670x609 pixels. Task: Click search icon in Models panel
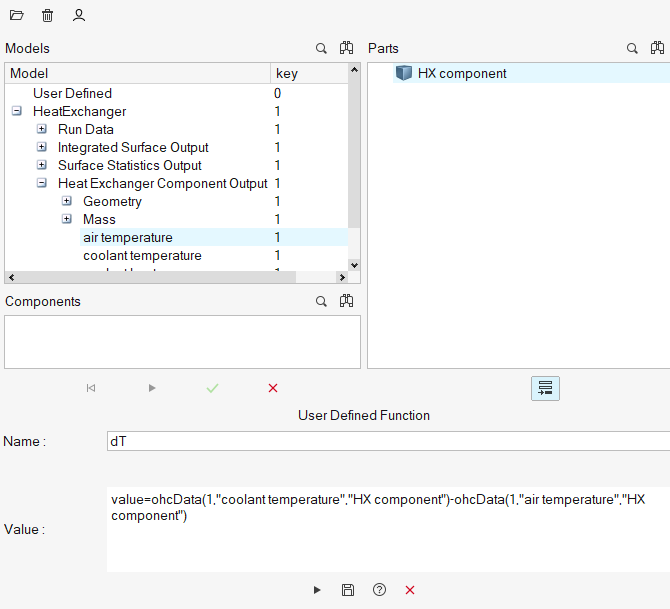click(x=321, y=48)
